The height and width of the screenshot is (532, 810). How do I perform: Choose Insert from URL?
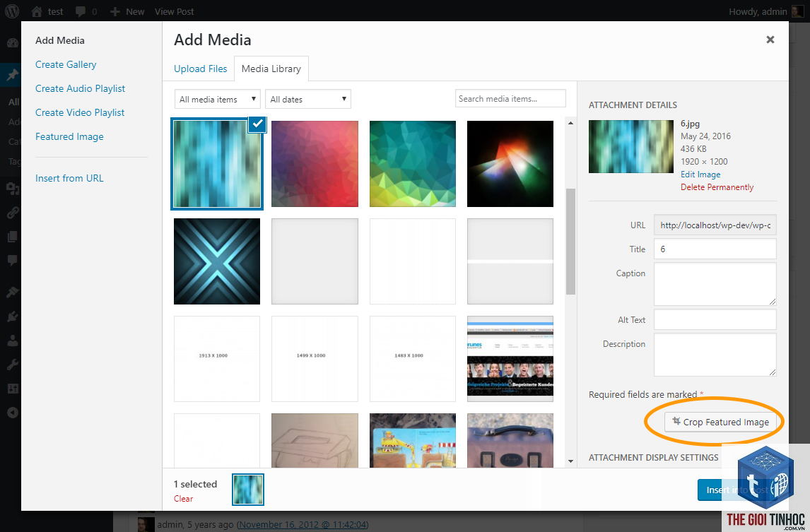[x=69, y=178]
